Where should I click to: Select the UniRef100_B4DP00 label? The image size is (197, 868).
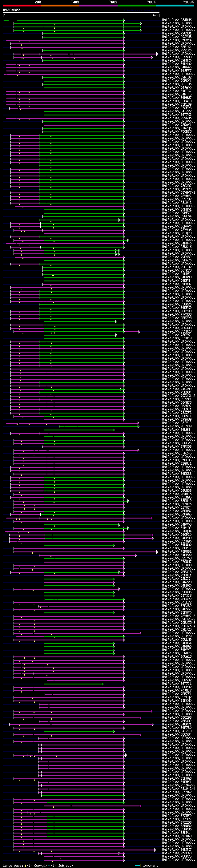[177, 555]
